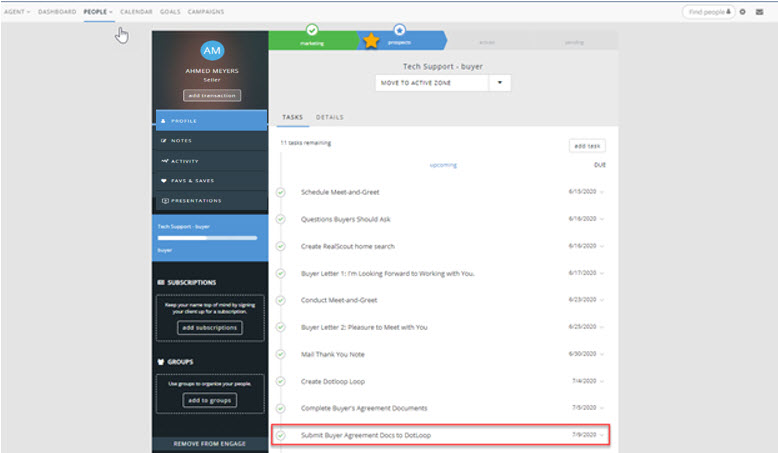The width and height of the screenshot is (778, 453).
Task: Open chevron beside 7/4/2020 due date
Action: [x=602, y=381]
